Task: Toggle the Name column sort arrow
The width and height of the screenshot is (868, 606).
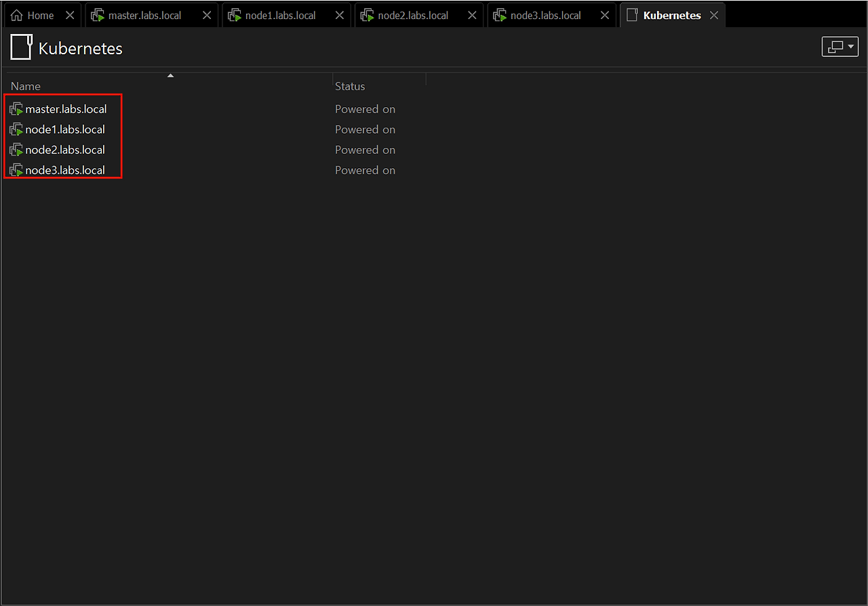Action: point(171,75)
